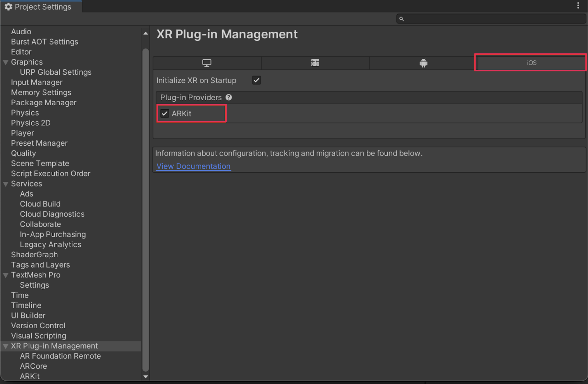The image size is (588, 384).
Task: Collapse the Graphics tree section
Action: point(6,62)
